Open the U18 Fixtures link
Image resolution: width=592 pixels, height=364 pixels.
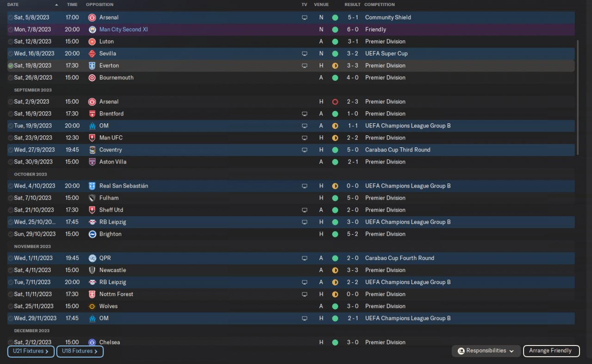(x=80, y=352)
